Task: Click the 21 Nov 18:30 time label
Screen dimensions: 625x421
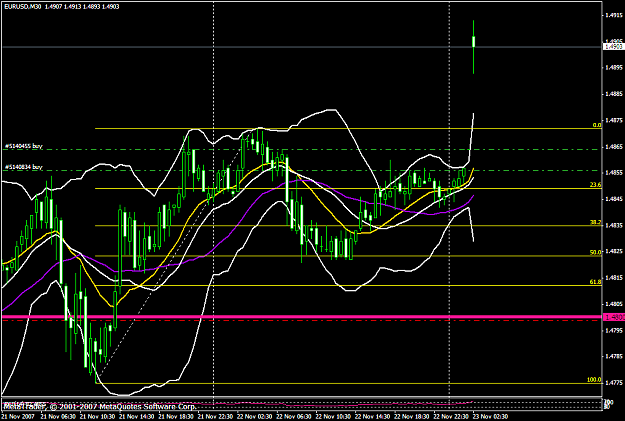Action: (176, 417)
